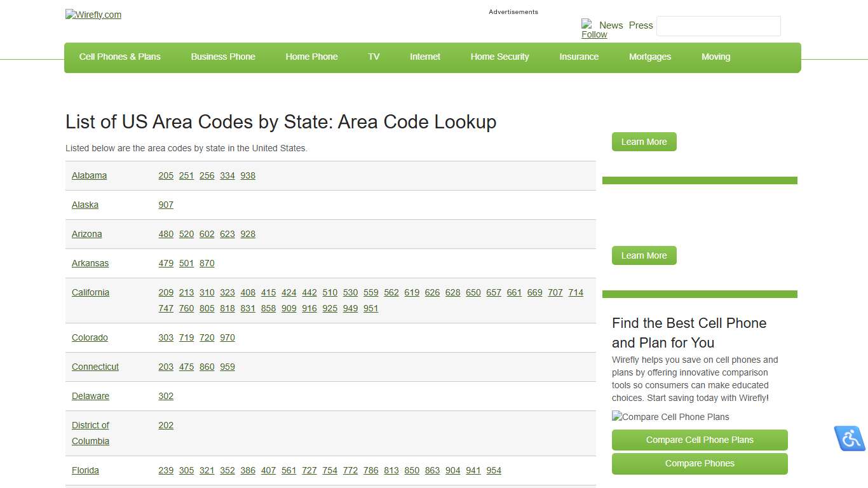Open the News link
The width and height of the screenshot is (868, 488).
pos(612,25)
